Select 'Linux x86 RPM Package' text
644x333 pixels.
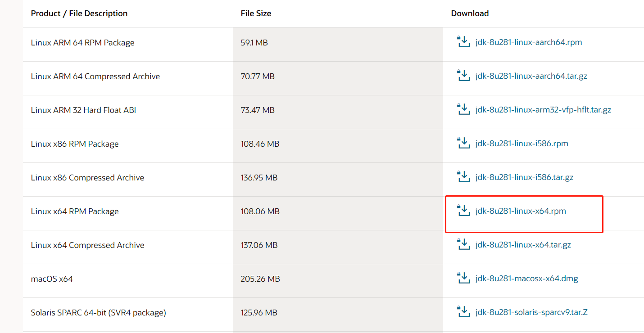click(75, 144)
